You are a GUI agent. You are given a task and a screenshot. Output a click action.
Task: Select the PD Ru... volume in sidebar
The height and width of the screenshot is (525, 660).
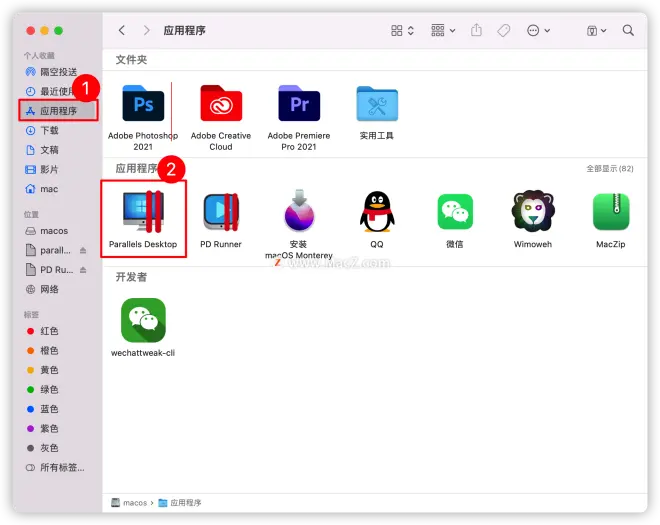(50, 269)
